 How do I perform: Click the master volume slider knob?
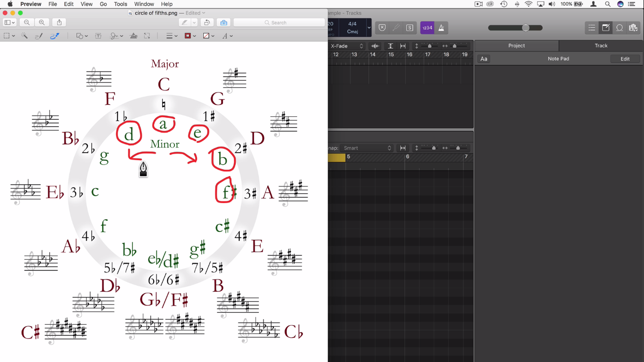(x=526, y=28)
